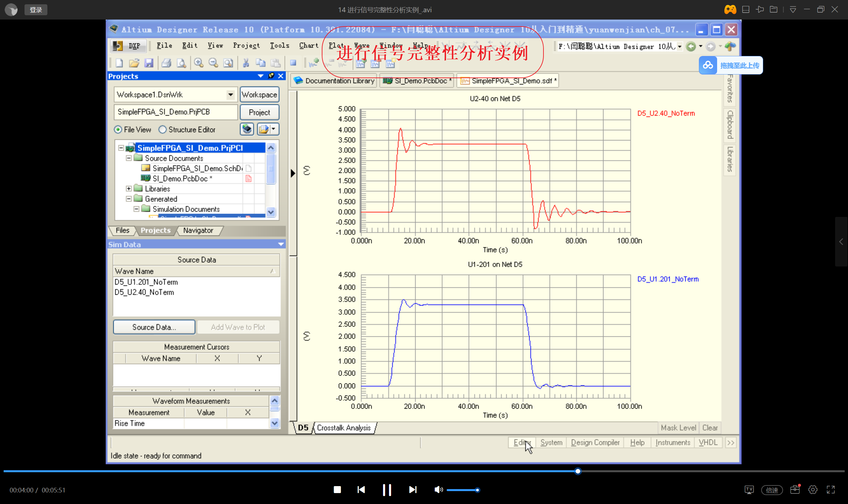Click the Cut scissors icon
Image resolution: width=848 pixels, height=504 pixels.
click(x=246, y=63)
